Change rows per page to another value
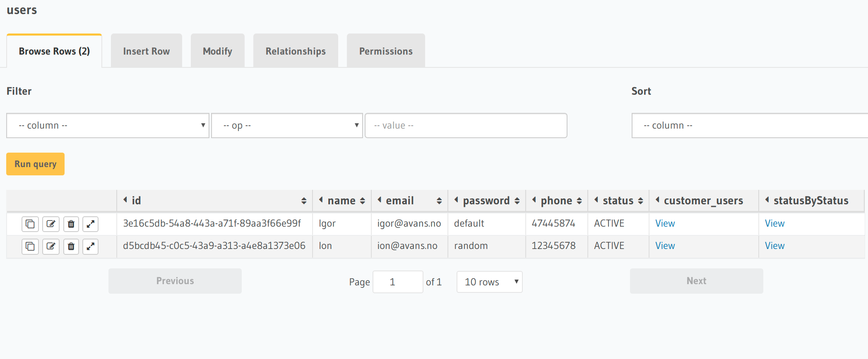This screenshot has height=359, width=868. point(489,282)
